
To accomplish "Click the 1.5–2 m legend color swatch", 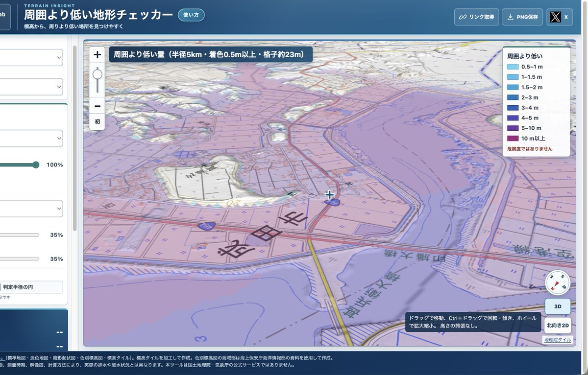I will pyautogui.click(x=513, y=87).
